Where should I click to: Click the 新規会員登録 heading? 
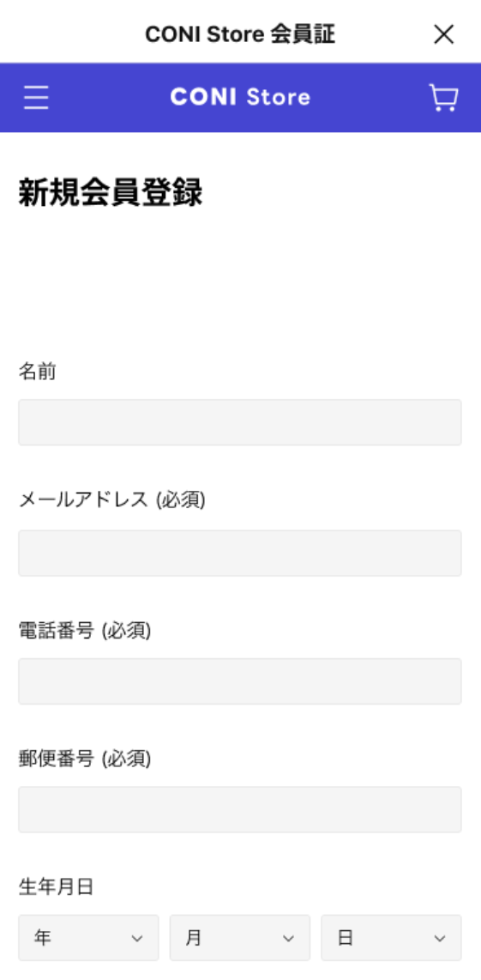(111, 193)
